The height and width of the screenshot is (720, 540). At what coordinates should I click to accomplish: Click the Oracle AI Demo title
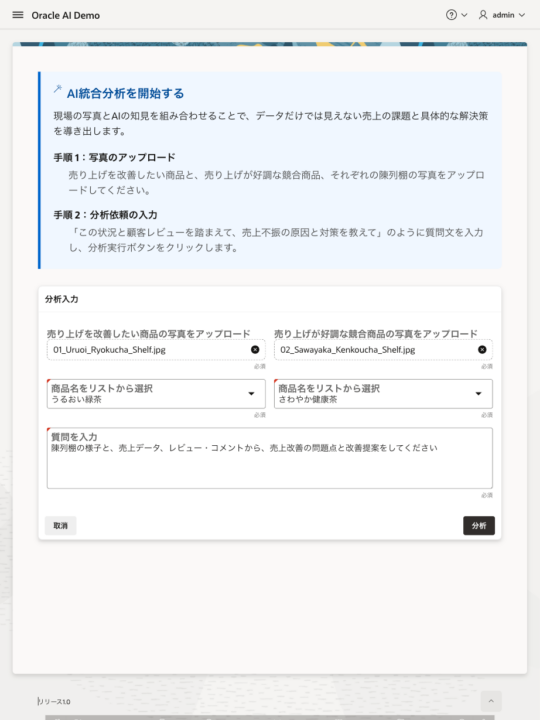pyautogui.click(x=66, y=15)
